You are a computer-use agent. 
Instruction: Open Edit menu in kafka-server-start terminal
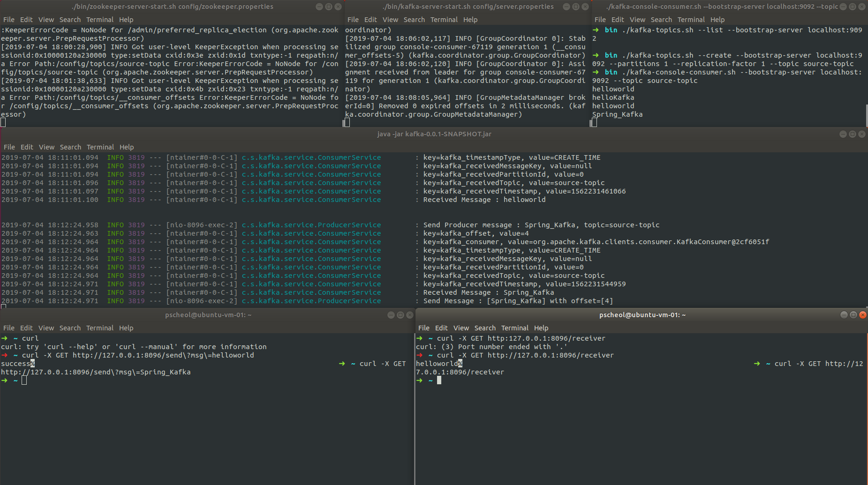(x=370, y=20)
